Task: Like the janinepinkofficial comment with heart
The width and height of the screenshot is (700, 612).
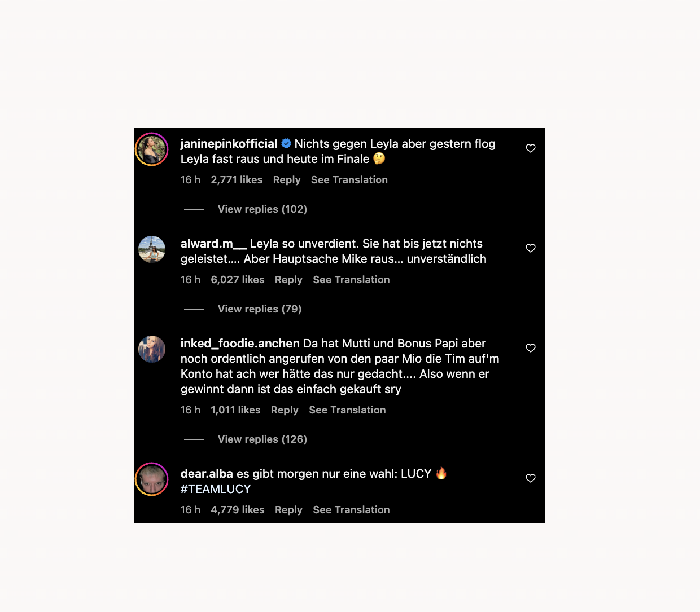Action: click(x=531, y=148)
